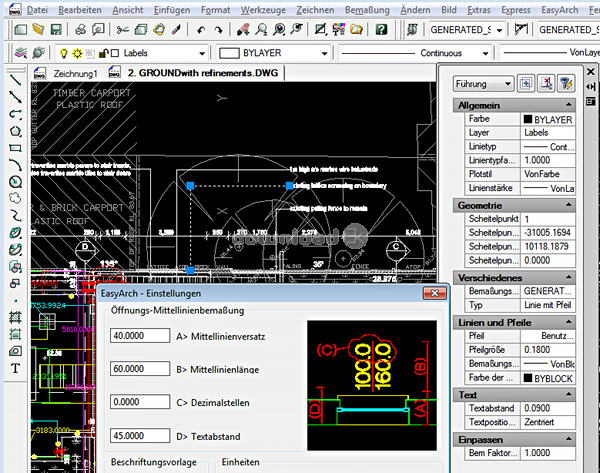Click the Mittellinienlänge field showing 60.0000
This screenshot has width=600, height=473.
coord(140,369)
